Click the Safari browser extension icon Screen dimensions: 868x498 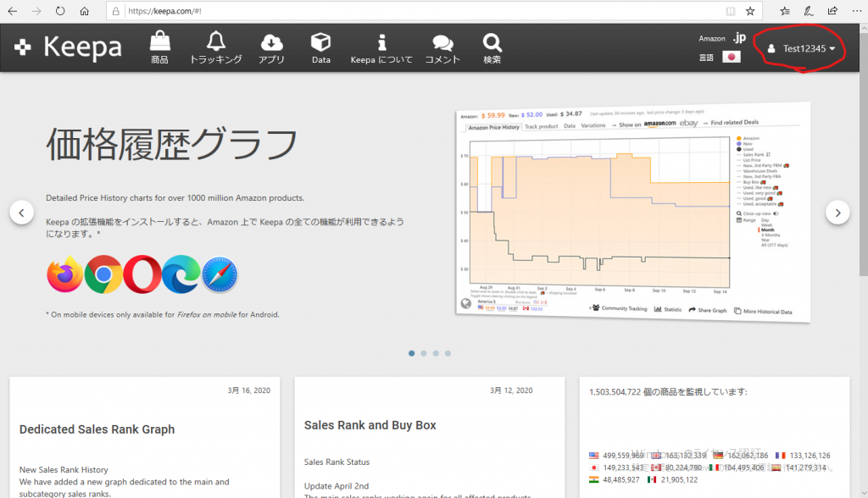(220, 274)
